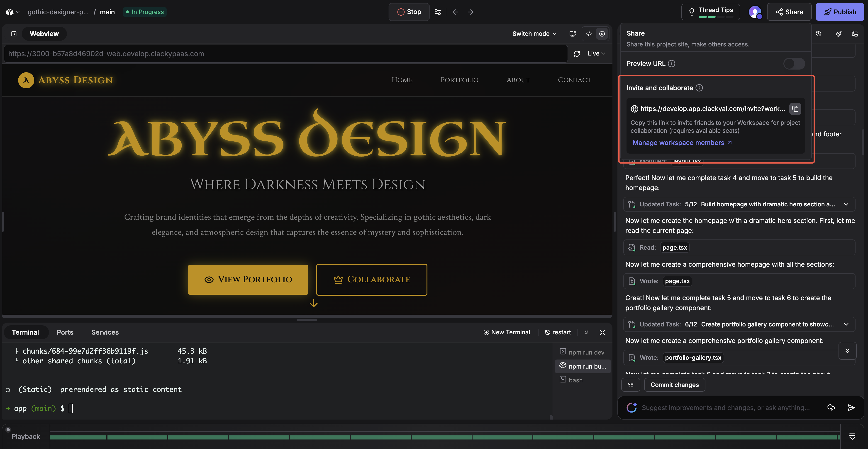Open the Switch mode dropdown
Image resolution: width=868 pixels, height=449 pixels.
tap(534, 34)
